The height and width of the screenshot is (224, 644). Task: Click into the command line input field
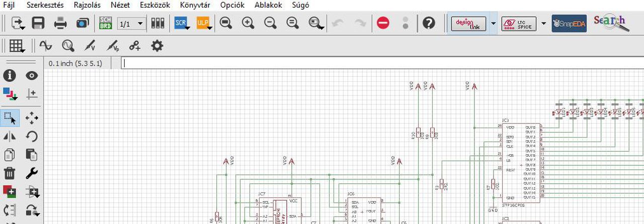click(382, 63)
